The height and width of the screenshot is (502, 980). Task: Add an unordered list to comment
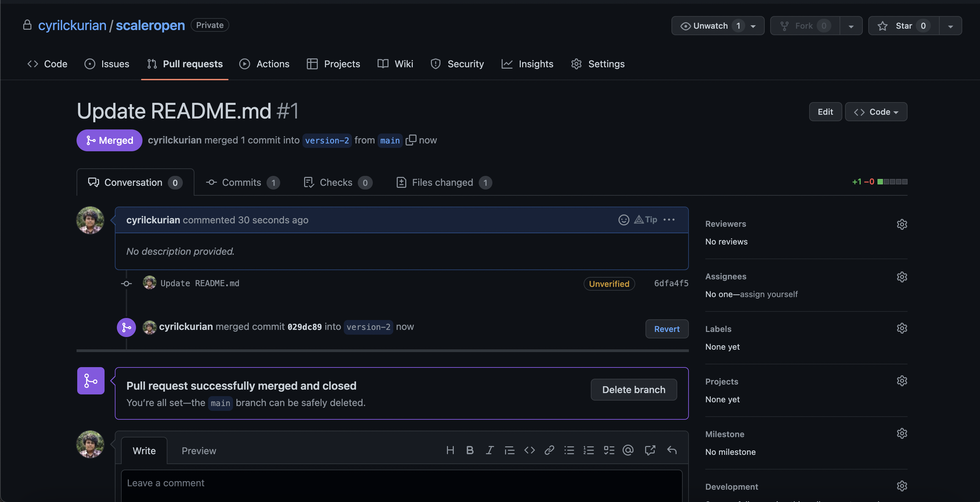point(569,450)
